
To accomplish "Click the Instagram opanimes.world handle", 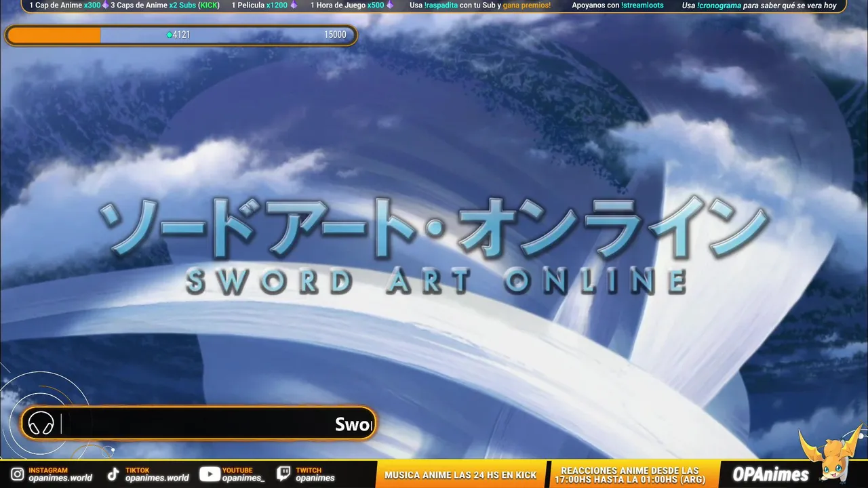I will tap(60, 478).
